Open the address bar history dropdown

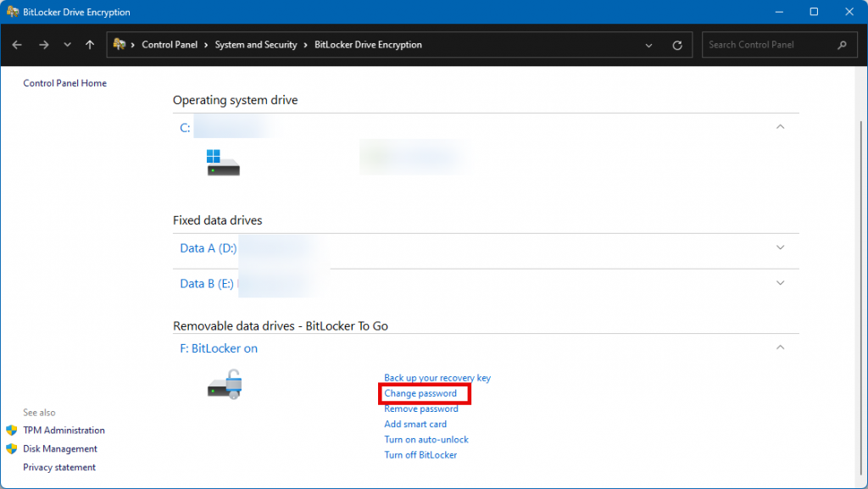[x=649, y=45]
